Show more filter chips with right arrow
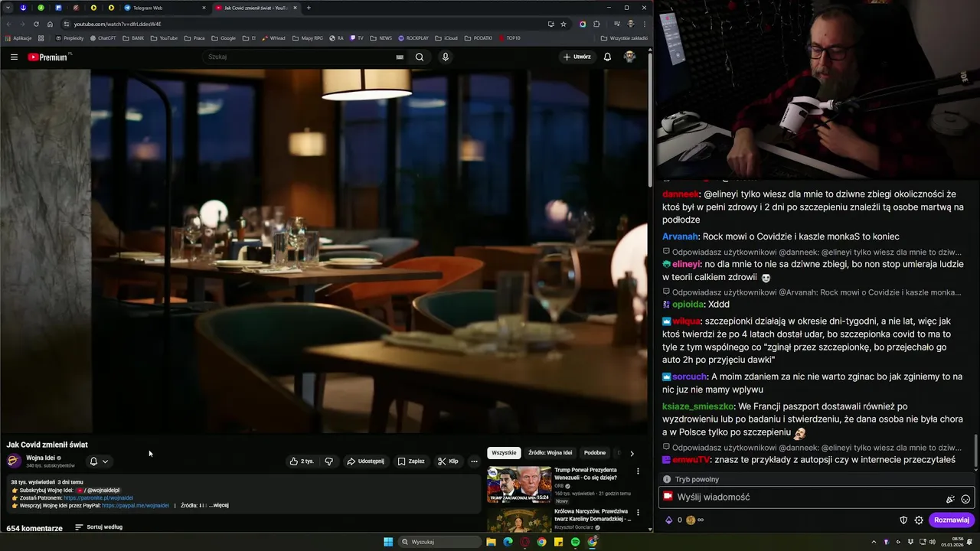This screenshot has height=551, width=980. [x=632, y=453]
